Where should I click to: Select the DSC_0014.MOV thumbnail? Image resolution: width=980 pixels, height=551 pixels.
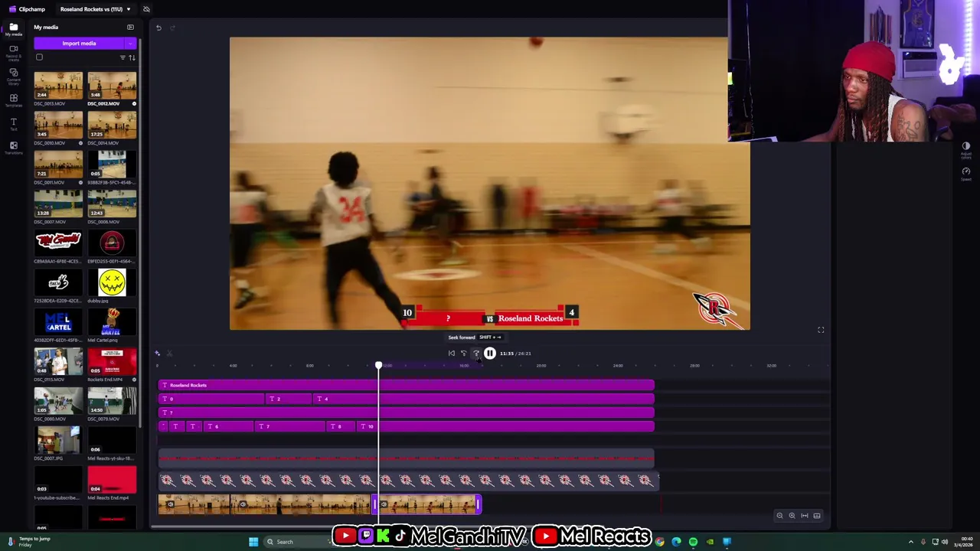click(x=112, y=125)
